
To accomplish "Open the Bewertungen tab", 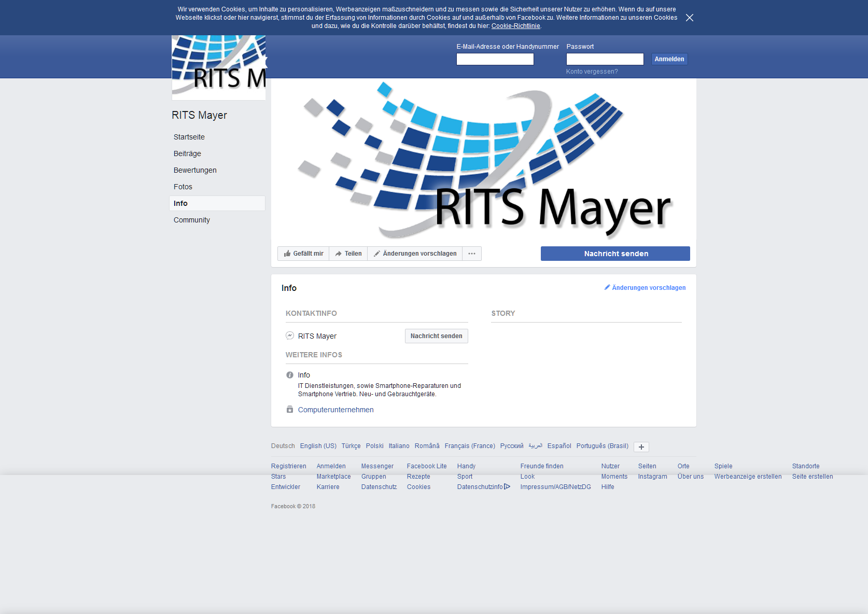I will (x=195, y=170).
